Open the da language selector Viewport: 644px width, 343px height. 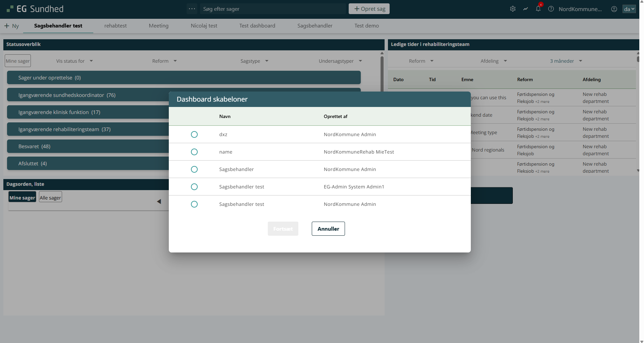629,9
